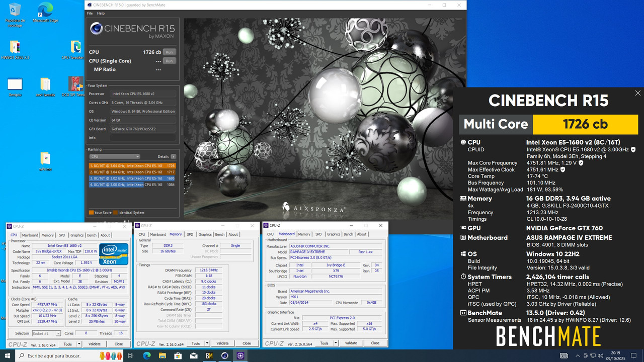The image size is (644, 362).
Task: Select the ranking row scoring 1695
Action: [x=132, y=178]
